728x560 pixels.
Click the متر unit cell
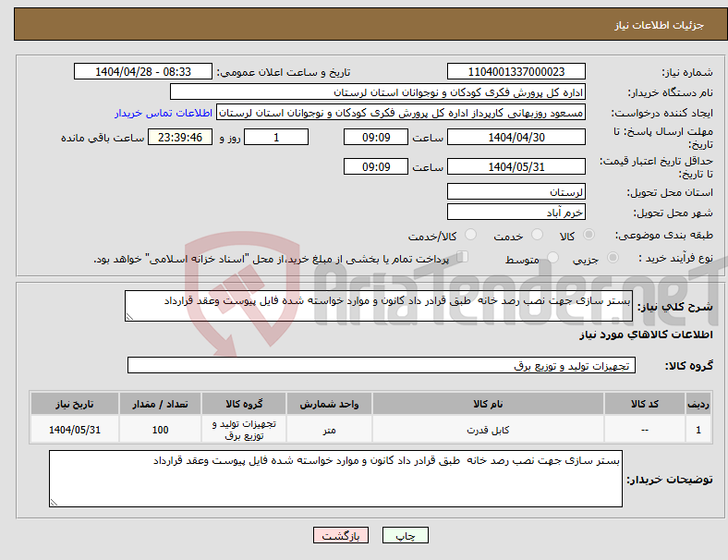pos(329,430)
